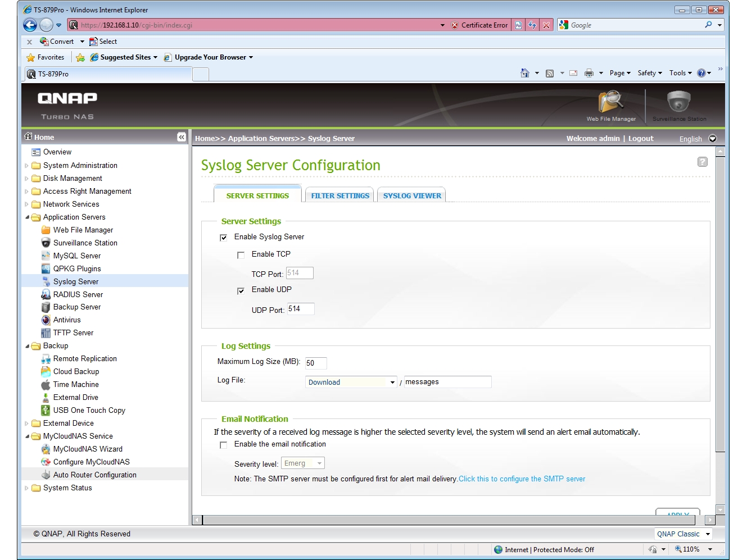The width and height of the screenshot is (747, 560).
Task: Collapse the Application Servers tree node
Action: [27, 217]
